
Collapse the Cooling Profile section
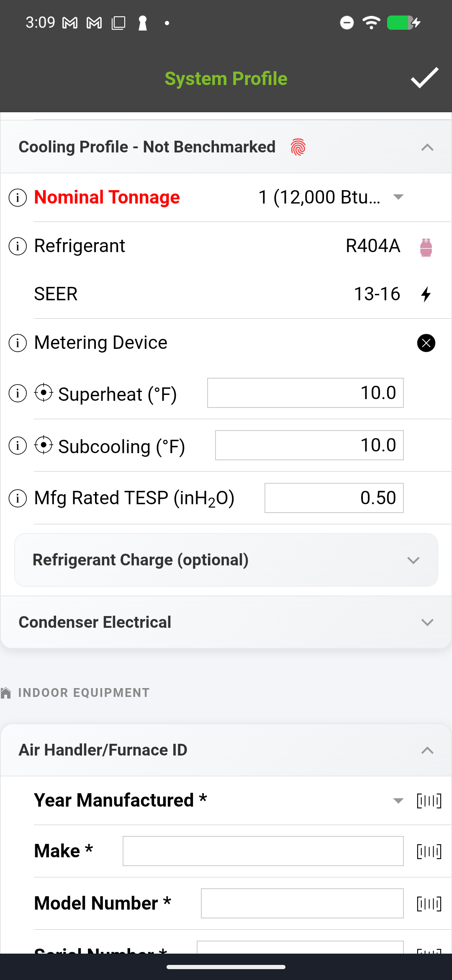pos(426,147)
